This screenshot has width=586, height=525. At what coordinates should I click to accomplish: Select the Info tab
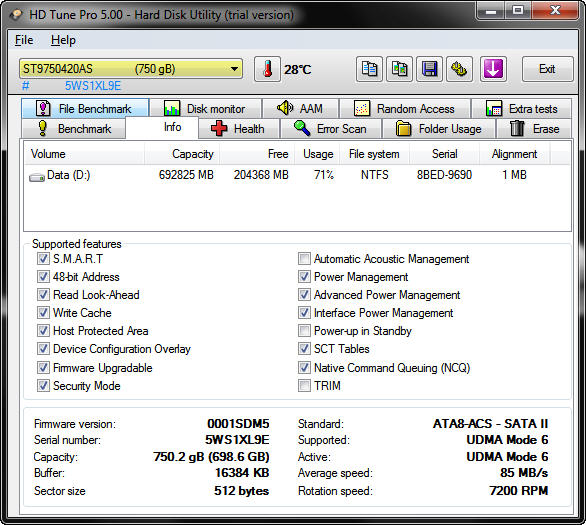(x=162, y=128)
